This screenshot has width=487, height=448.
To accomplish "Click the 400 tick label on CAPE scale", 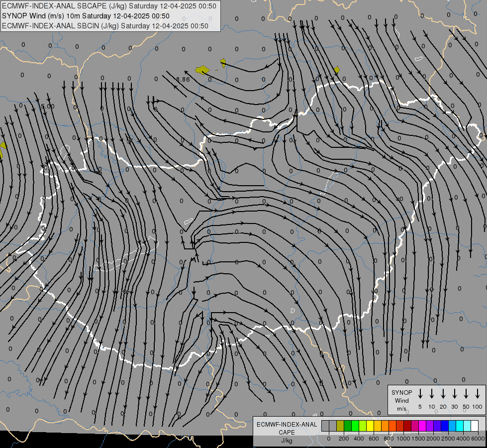I will click(x=359, y=439).
